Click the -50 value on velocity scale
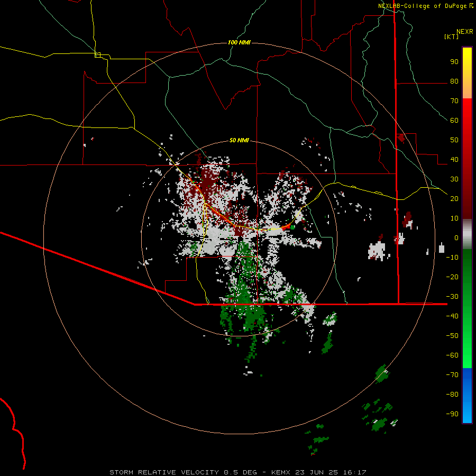476x476 pixels. point(452,335)
